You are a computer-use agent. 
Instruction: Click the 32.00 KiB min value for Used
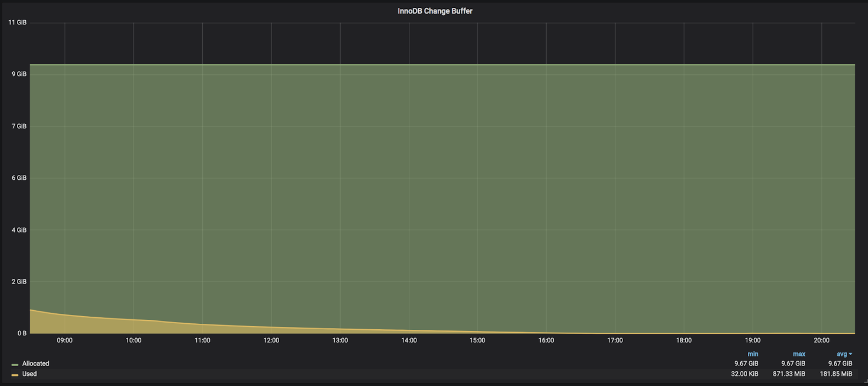[x=744, y=374]
